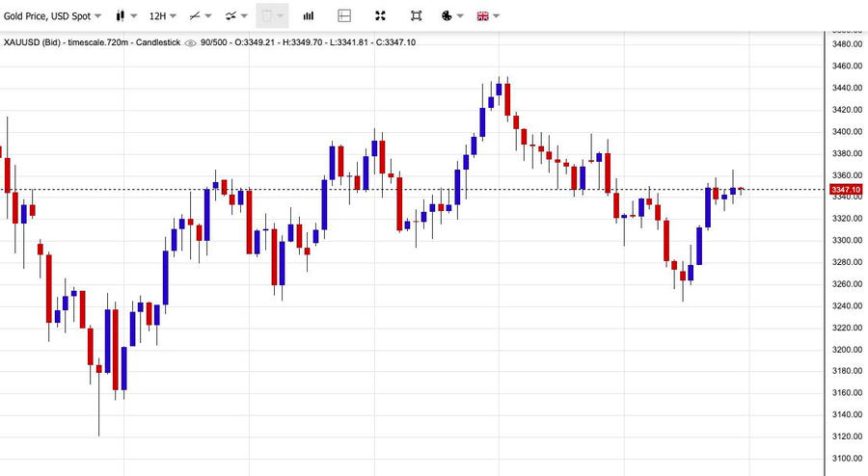Expand the arrow next to candlestick icon
The width and height of the screenshot is (868, 476).
pos(133,16)
